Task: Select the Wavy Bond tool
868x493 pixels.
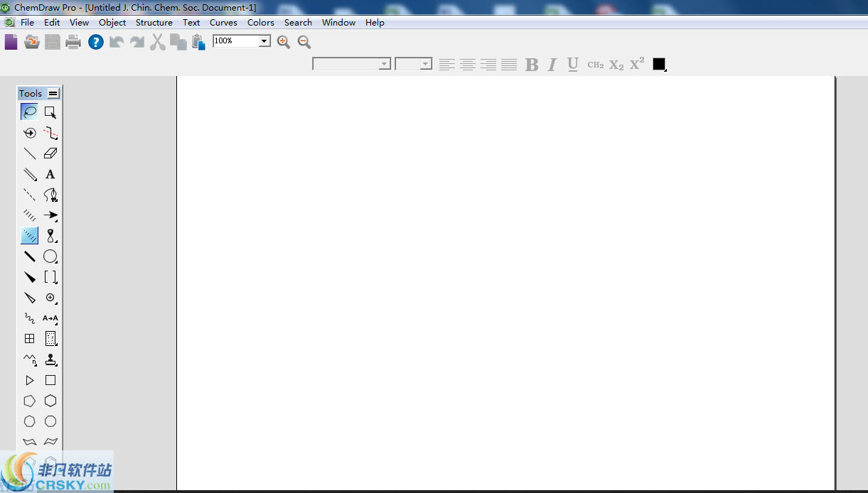Action: tap(29, 318)
